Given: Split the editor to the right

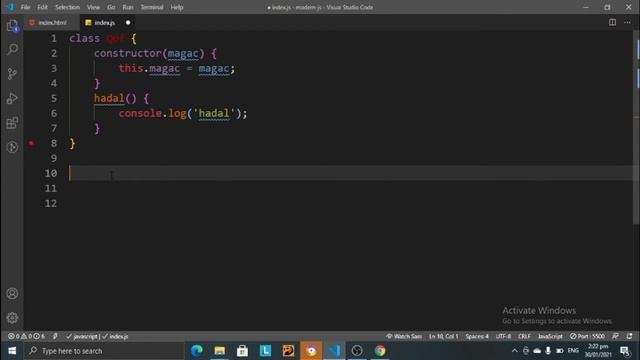Looking at the screenshot, I should click(612, 22).
